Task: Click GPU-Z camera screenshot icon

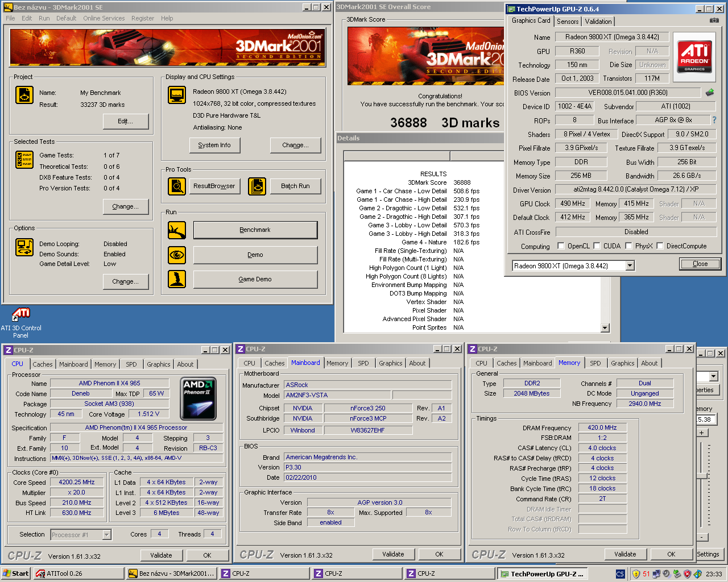Action: [x=714, y=20]
